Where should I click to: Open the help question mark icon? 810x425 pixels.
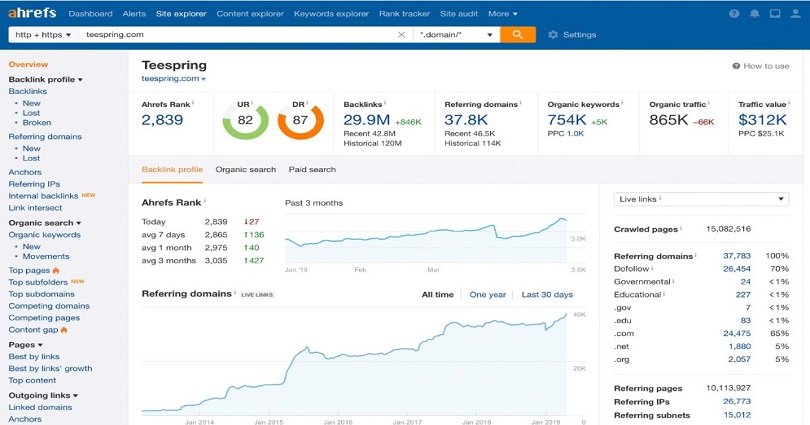coord(734,14)
